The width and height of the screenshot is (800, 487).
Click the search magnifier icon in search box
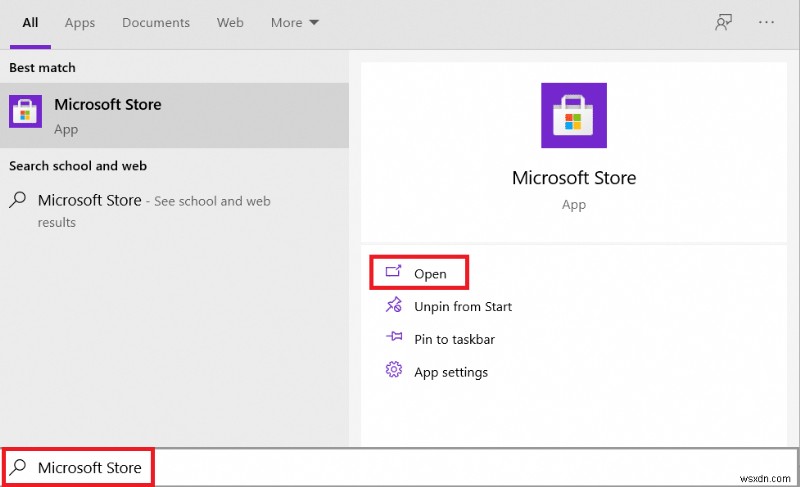(18, 467)
